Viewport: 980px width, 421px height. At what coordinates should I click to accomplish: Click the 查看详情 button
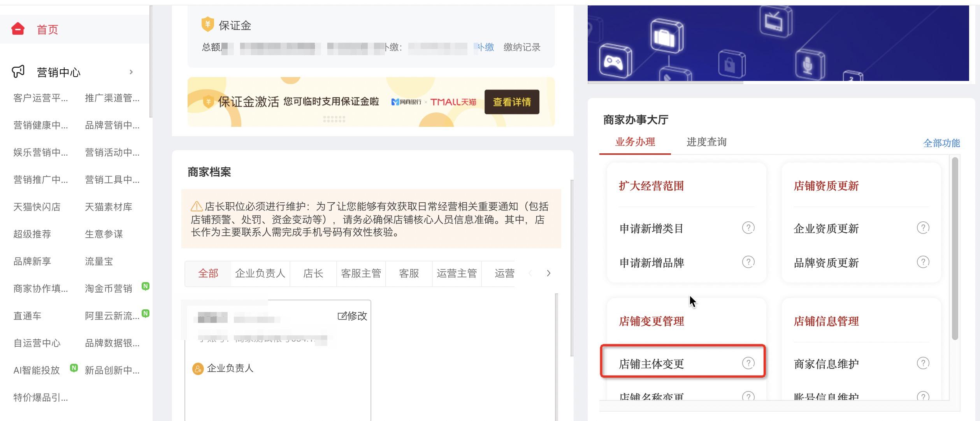pyautogui.click(x=511, y=102)
